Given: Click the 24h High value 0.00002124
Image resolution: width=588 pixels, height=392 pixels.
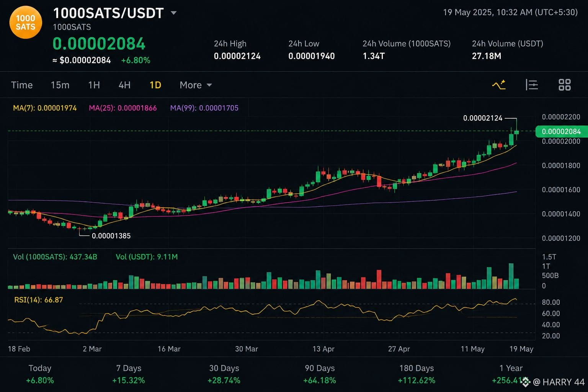Looking at the screenshot, I should coord(237,56).
